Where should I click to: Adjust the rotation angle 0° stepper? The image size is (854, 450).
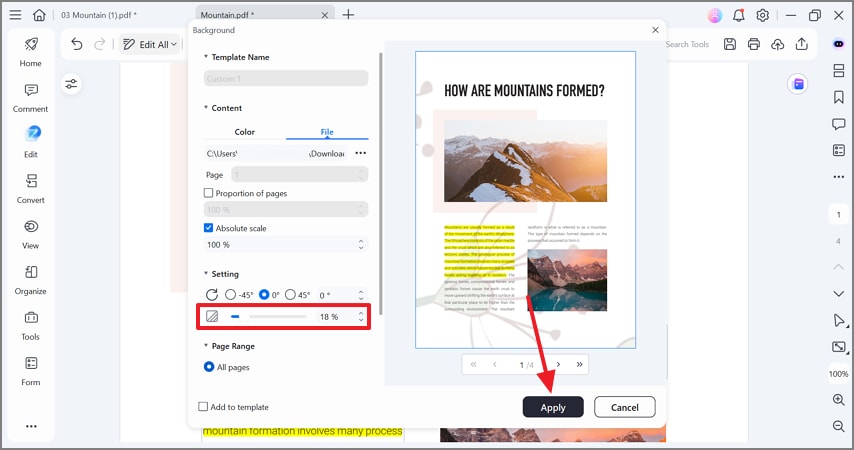361,295
